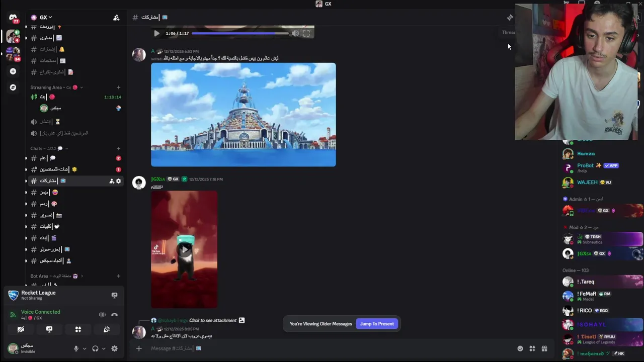This screenshot has width=644, height=362.
Task: Collapse the Chats category
Action: (x=49, y=148)
